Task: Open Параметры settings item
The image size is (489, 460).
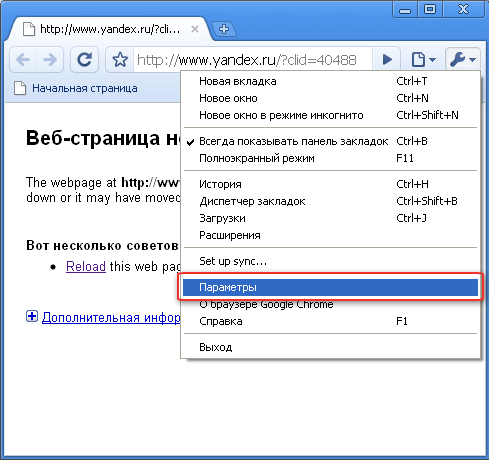Action: click(x=330, y=287)
